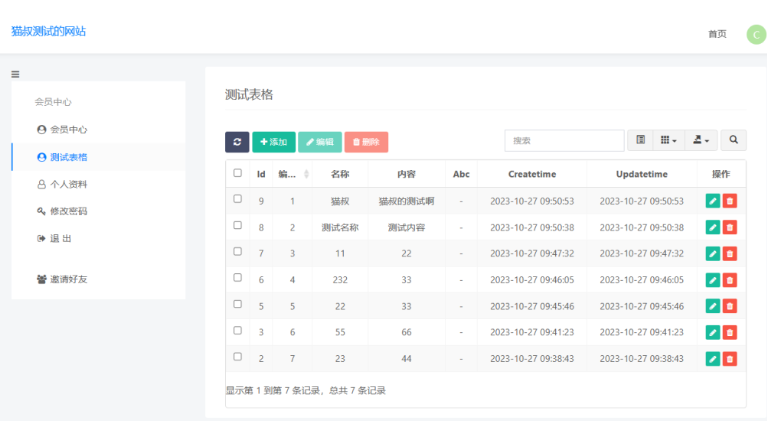Click the Updatetime column header
Image resolution: width=767 pixels, height=421 pixels.
[x=642, y=174]
